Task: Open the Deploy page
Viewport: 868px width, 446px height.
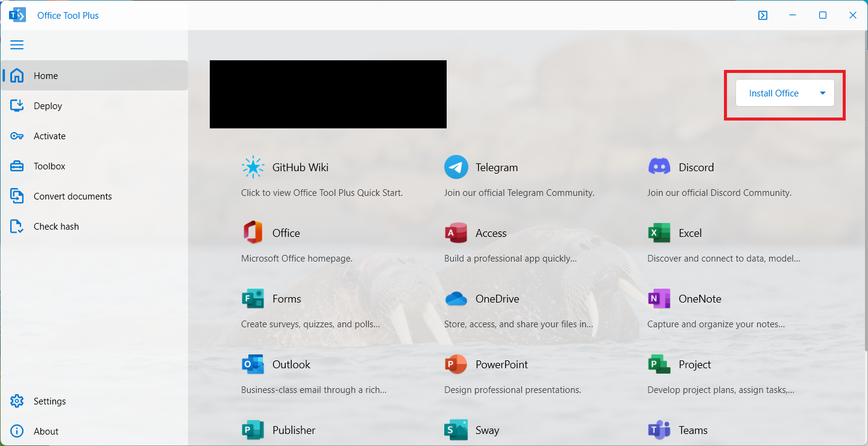Action: coord(94,105)
